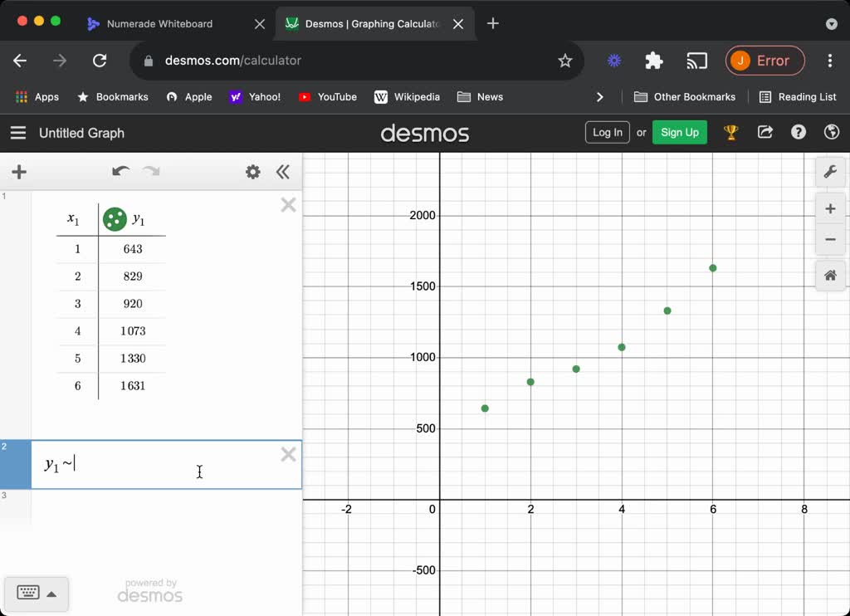This screenshot has width=850, height=616.
Task: Open the Help question mark menu
Action: pyautogui.click(x=799, y=133)
